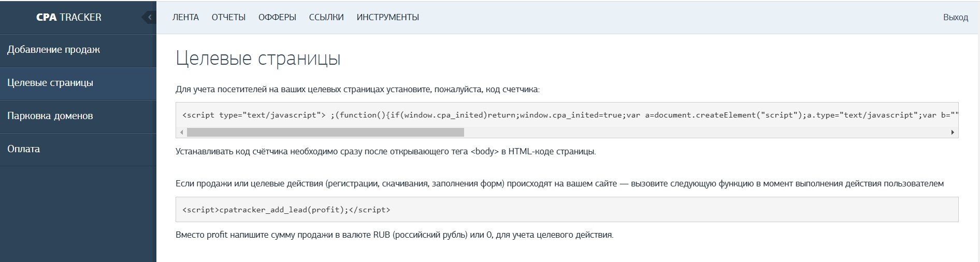Screen dimensions: 980x262
Task: Click the right scroll arrow of code box
Action: 953,133
